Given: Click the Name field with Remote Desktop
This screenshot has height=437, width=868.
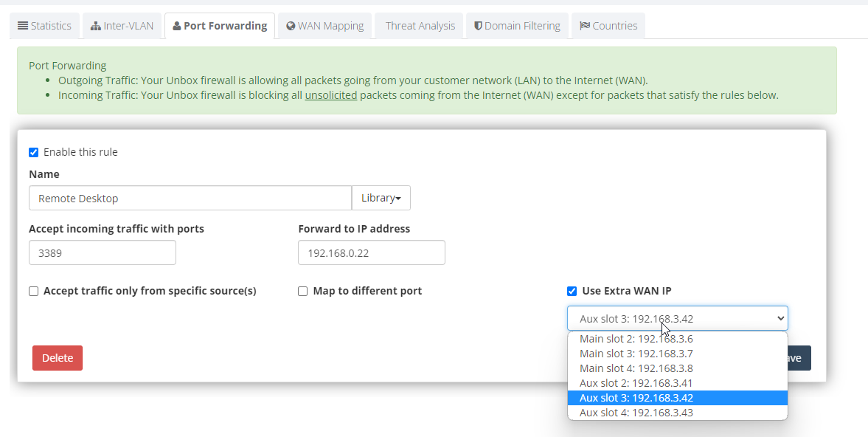Looking at the screenshot, I should click(x=190, y=198).
